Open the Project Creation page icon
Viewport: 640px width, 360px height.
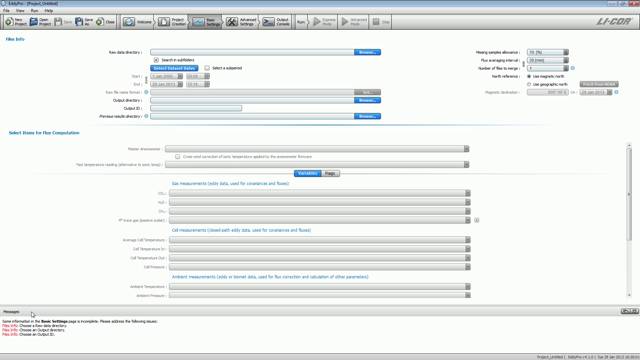coord(164,22)
